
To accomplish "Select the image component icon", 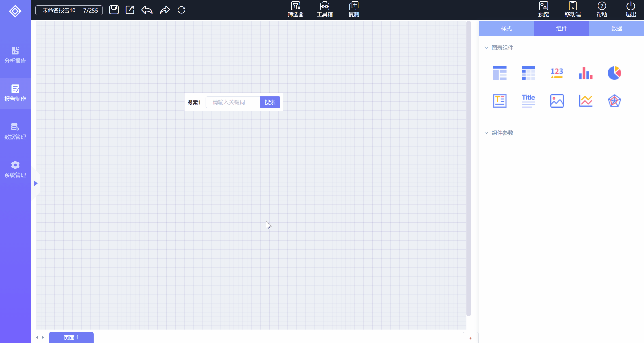I will coord(557,101).
